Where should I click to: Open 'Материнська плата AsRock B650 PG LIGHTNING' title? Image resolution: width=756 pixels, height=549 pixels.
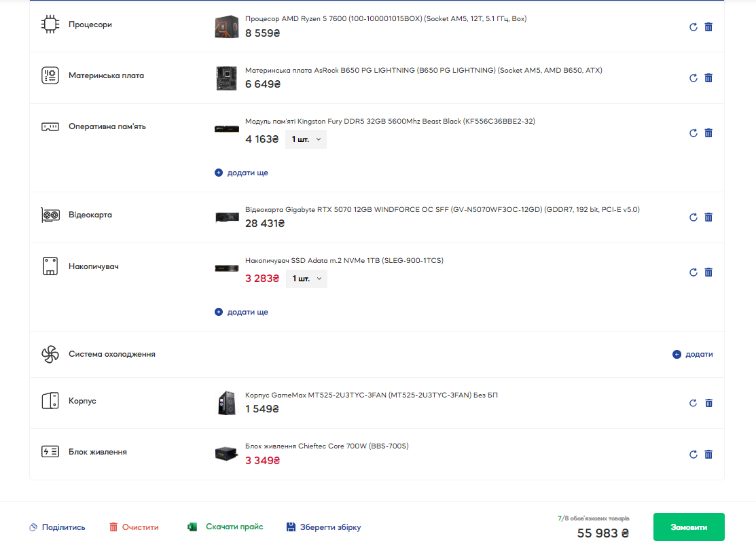(423, 71)
